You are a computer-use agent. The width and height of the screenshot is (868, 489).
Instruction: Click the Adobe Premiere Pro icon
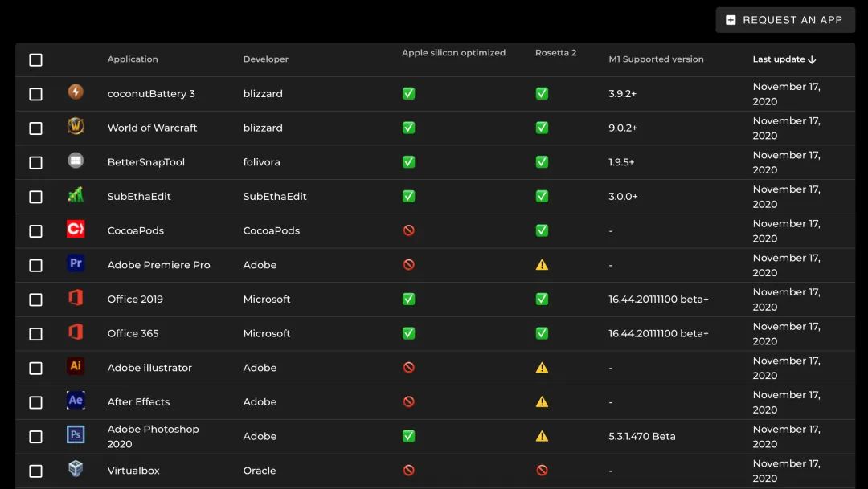76,263
